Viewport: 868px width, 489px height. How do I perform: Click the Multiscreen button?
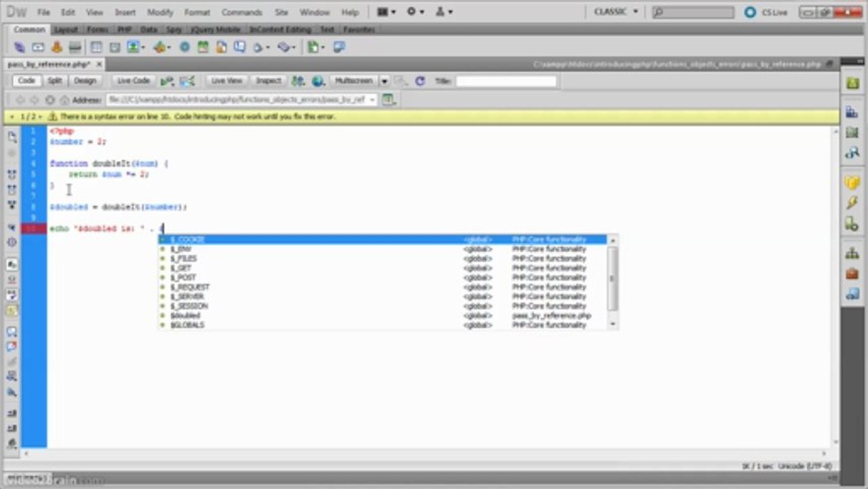coord(354,81)
